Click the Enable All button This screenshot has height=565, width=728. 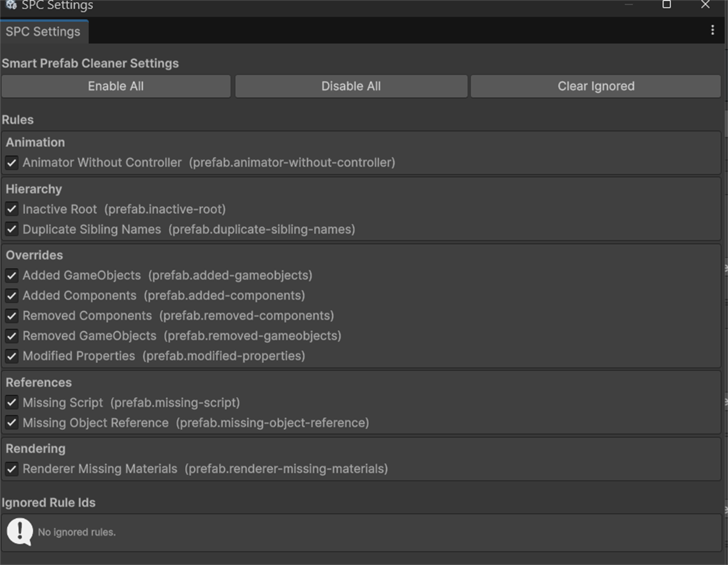[x=116, y=86]
